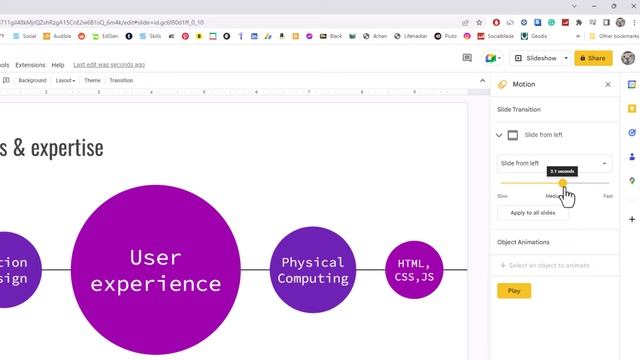640x360 pixels.
Task: Click Apply to all slides
Action: point(533,213)
